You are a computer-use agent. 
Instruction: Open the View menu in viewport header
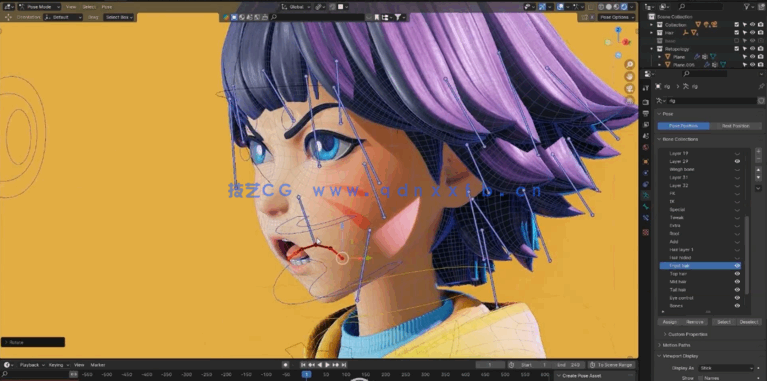[x=71, y=7]
